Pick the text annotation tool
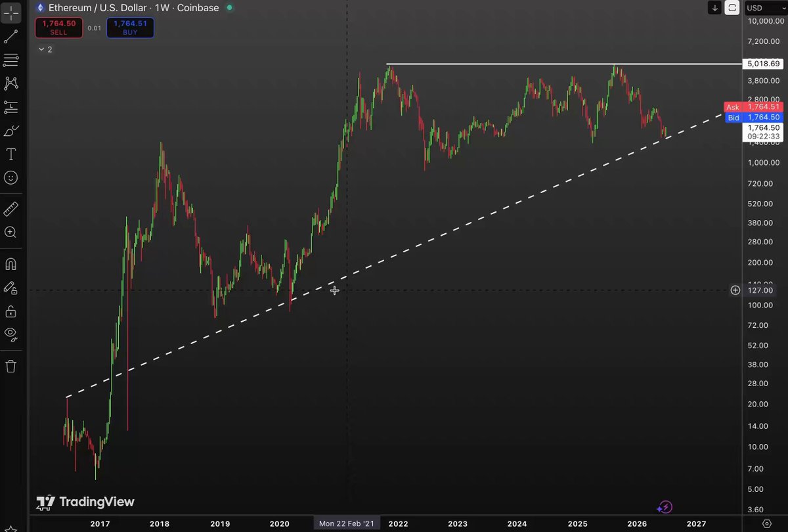 (11, 154)
